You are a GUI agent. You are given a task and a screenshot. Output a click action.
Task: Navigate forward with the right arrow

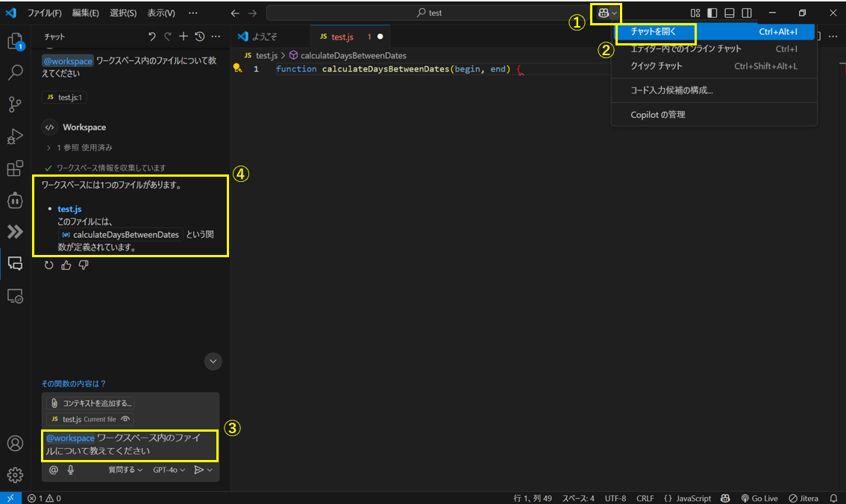pos(252,13)
